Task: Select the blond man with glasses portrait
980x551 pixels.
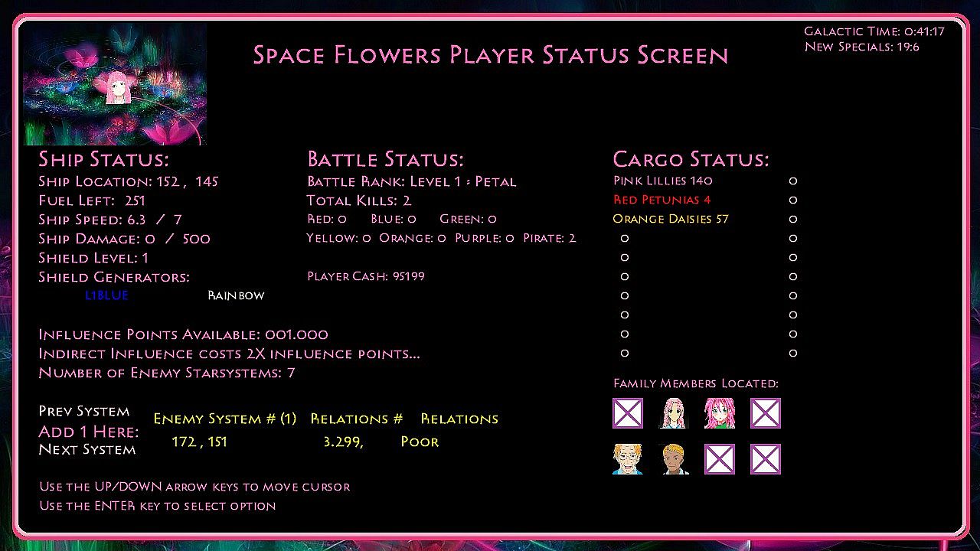Action: 628,459
